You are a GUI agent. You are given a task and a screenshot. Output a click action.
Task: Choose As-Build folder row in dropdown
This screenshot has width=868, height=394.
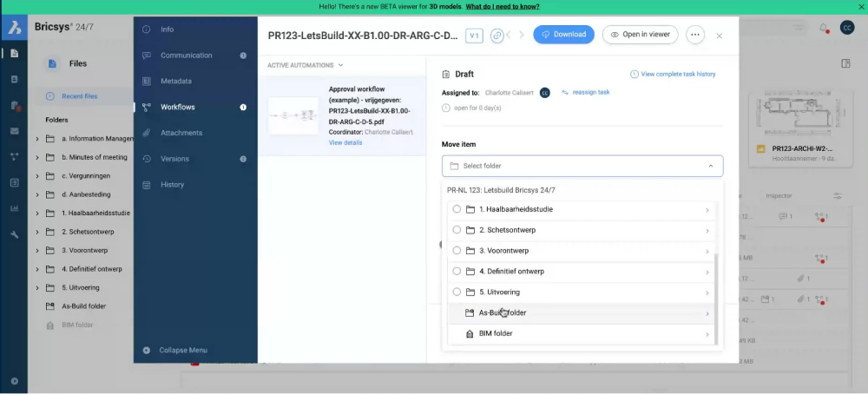(x=581, y=313)
